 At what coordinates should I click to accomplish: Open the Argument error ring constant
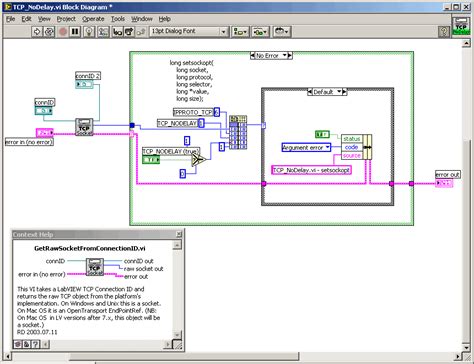(x=306, y=147)
